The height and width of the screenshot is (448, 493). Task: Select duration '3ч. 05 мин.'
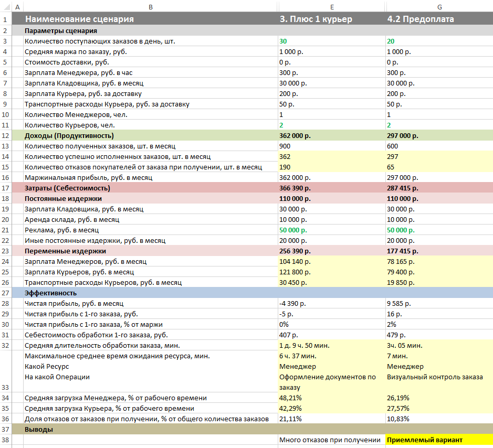point(405,345)
